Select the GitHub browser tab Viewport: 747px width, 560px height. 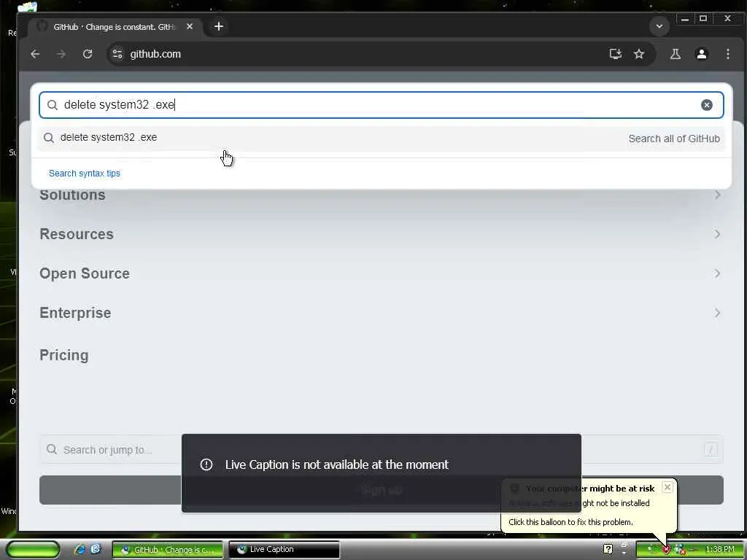tap(115, 27)
